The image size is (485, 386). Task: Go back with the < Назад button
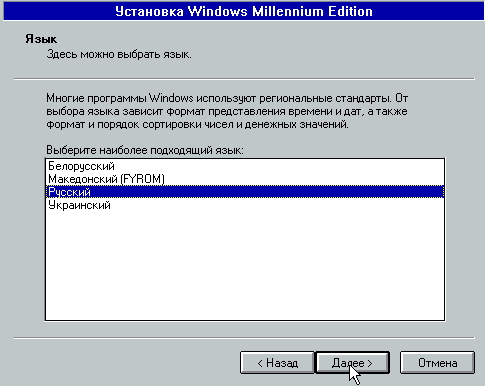(277, 362)
